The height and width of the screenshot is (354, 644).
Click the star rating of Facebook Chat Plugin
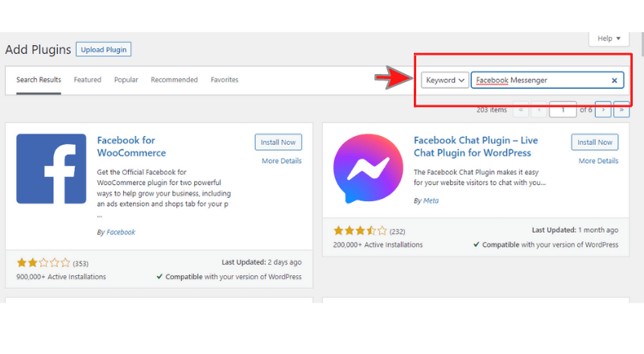(x=360, y=231)
